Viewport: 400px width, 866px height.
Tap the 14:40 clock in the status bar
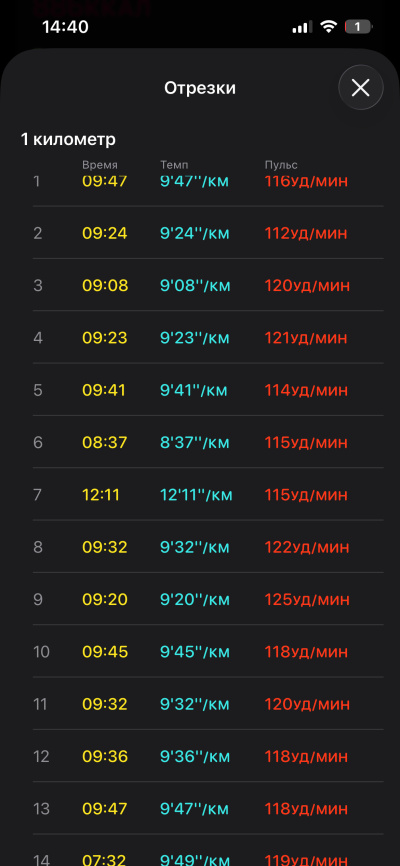pyautogui.click(x=65, y=27)
